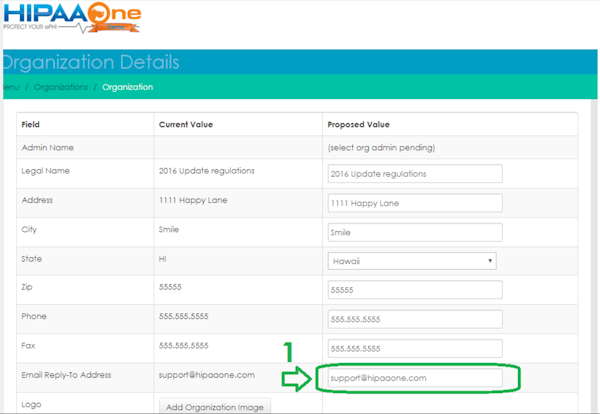Select the Zip proposed value field

pos(414,290)
